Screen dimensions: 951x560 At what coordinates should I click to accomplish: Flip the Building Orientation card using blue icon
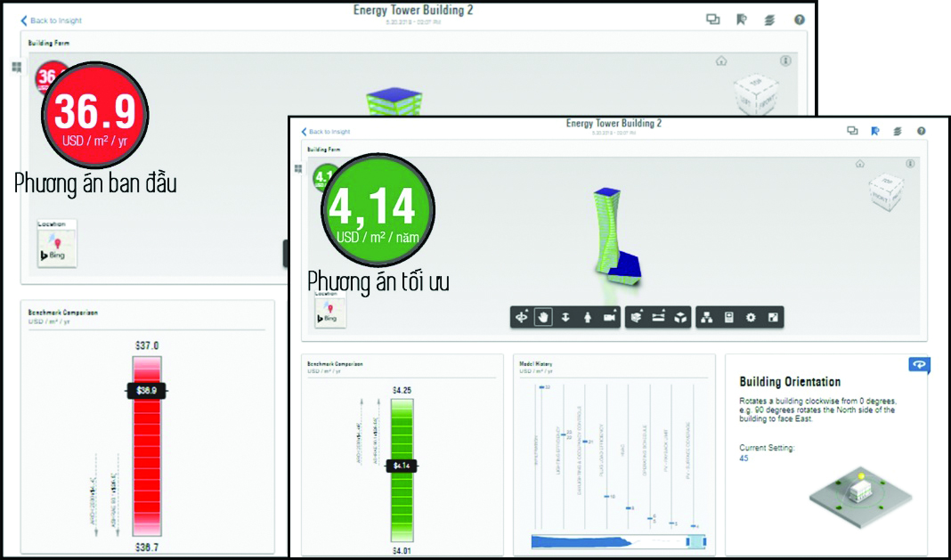pyautogui.click(x=918, y=364)
